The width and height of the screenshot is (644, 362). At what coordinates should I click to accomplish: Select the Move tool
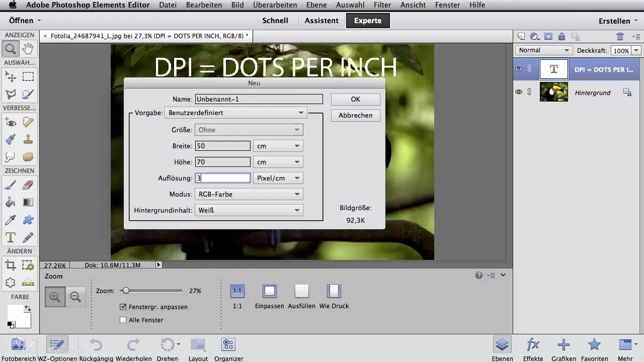click(x=10, y=76)
